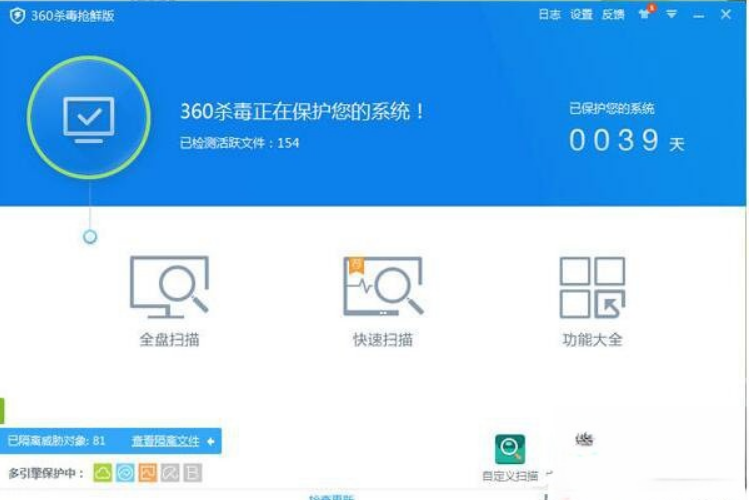Screen dimensions: 750x500
Task: Start a full disk scan (全盘扫描)
Action: [169, 300]
